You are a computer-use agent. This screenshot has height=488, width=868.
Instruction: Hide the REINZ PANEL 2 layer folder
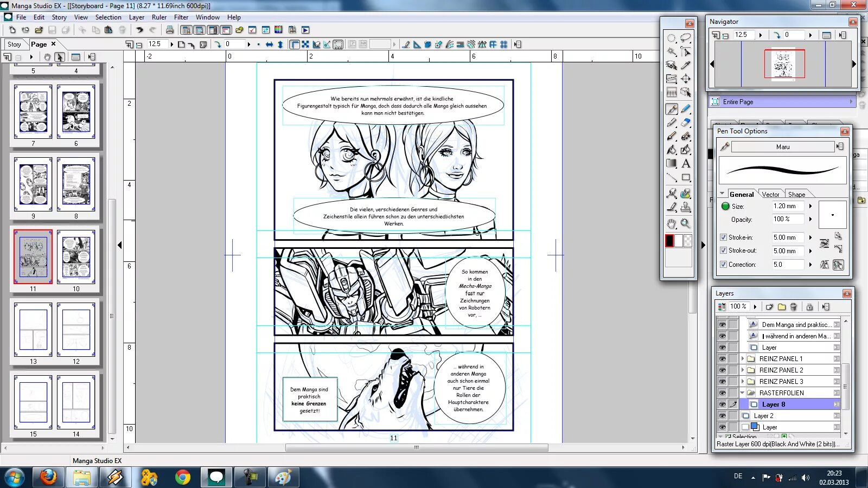point(722,370)
